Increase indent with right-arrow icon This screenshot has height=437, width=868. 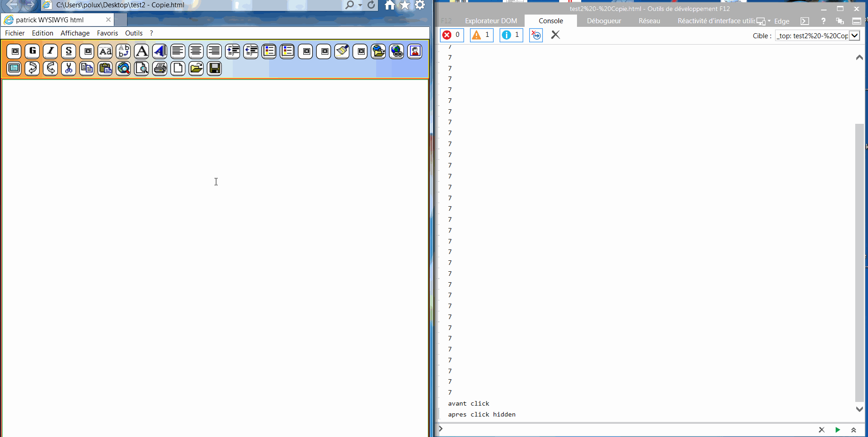[x=233, y=51]
